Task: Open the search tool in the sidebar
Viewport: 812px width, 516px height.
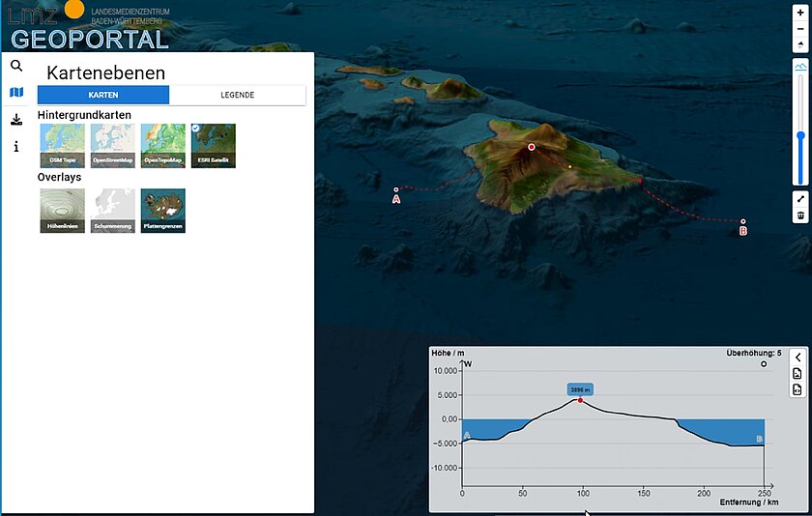Action: (x=16, y=66)
